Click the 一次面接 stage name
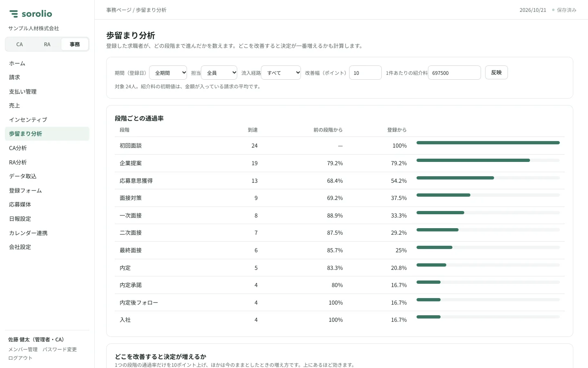Image resolution: width=588 pixels, height=368 pixels. [131, 215]
